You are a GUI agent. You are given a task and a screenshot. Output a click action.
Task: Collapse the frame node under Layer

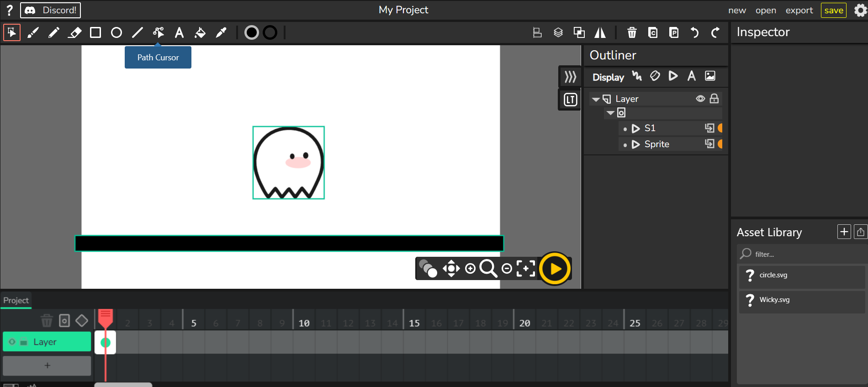[x=610, y=113]
